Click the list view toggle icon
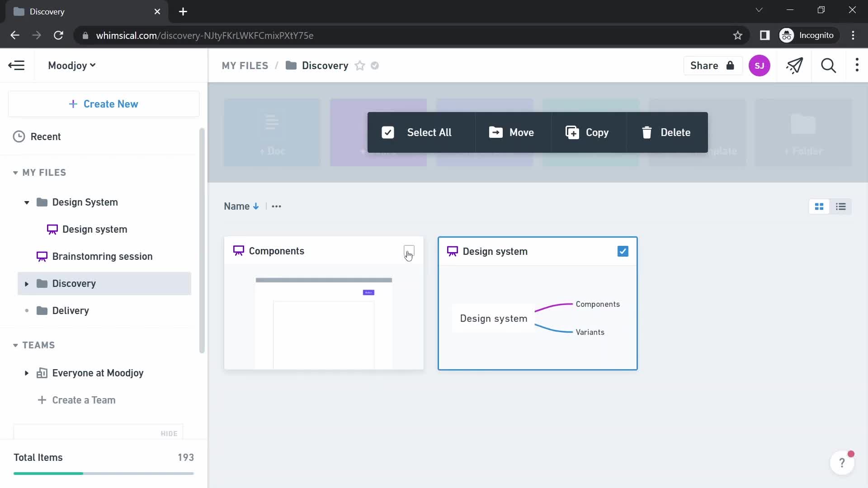The height and width of the screenshot is (488, 868). (x=841, y=207)
